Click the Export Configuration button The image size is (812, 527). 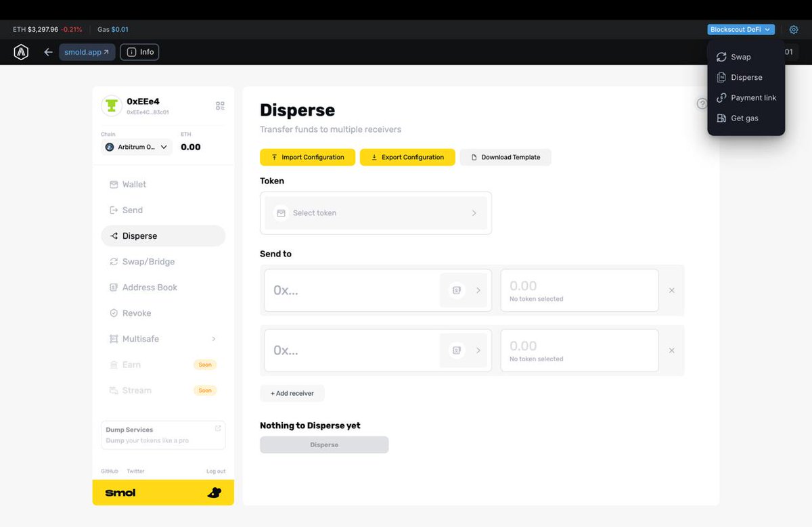pyautogui.click(x=407, y=157)
